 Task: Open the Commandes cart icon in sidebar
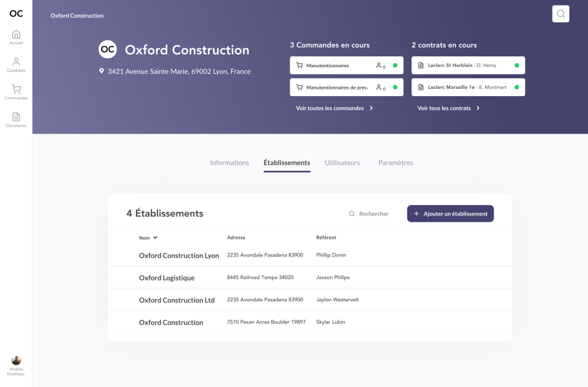click(x=16, y=89)
